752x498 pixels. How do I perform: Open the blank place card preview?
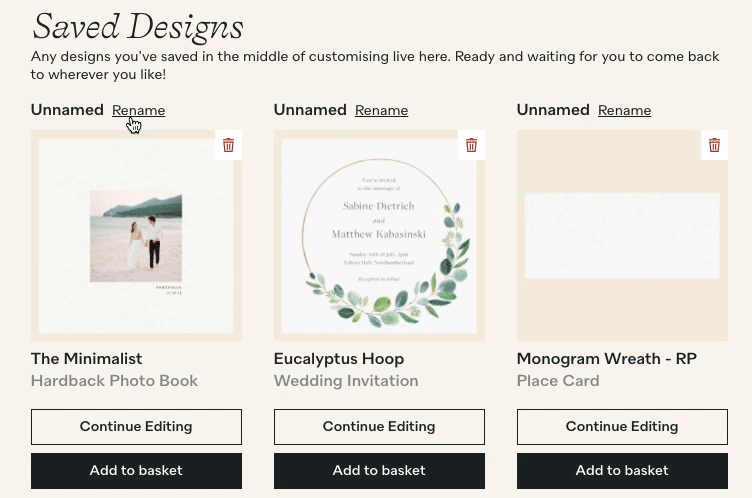[x=622, y=236]
